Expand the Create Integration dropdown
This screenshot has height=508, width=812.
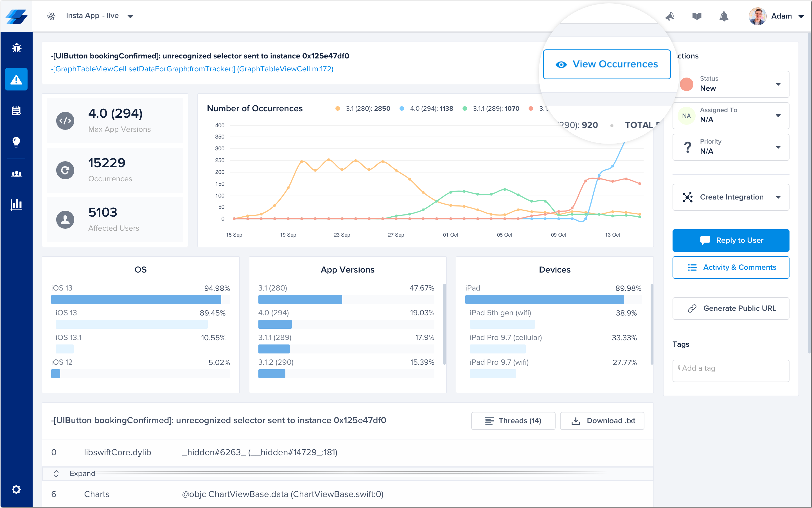tap(731, 197)
